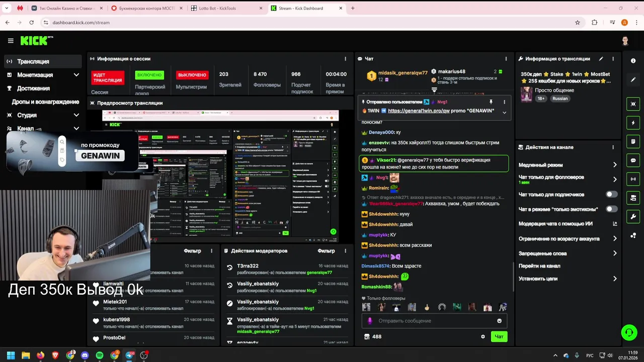
Task: Click Перейти на канал
Action: 539,266
